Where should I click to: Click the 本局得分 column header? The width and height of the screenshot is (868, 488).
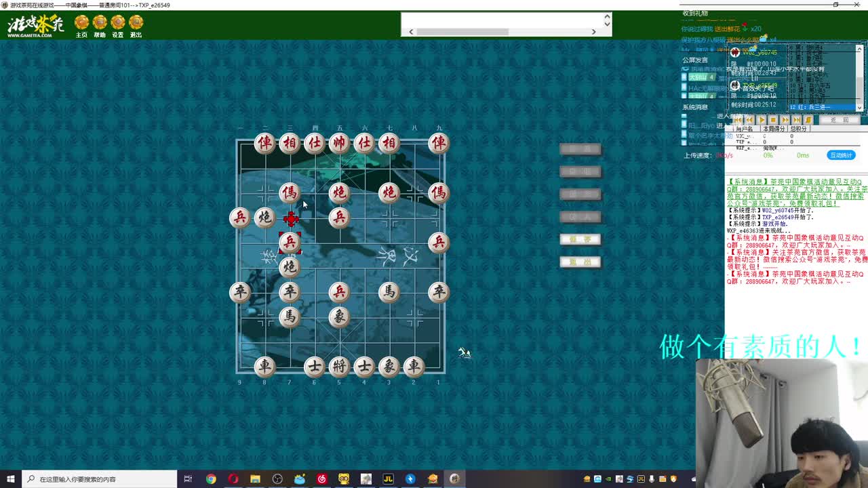[x=774, y=129]
